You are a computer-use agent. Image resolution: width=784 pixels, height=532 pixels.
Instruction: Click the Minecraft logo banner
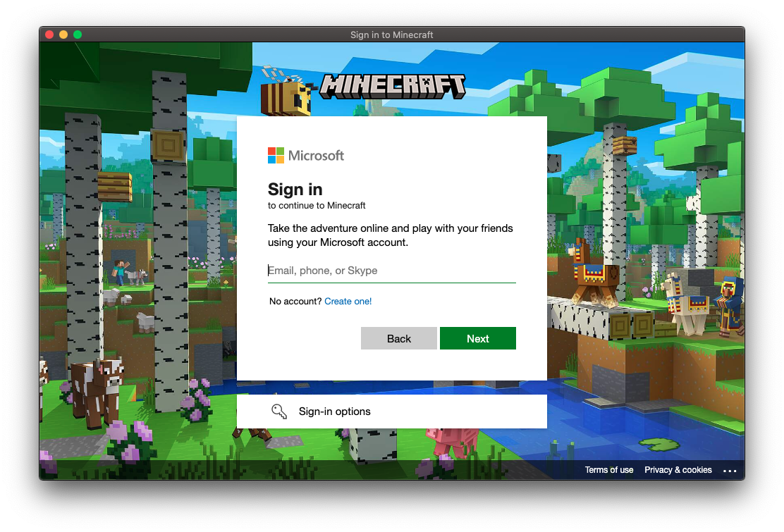pyautogui.click(x=393, y=86)
